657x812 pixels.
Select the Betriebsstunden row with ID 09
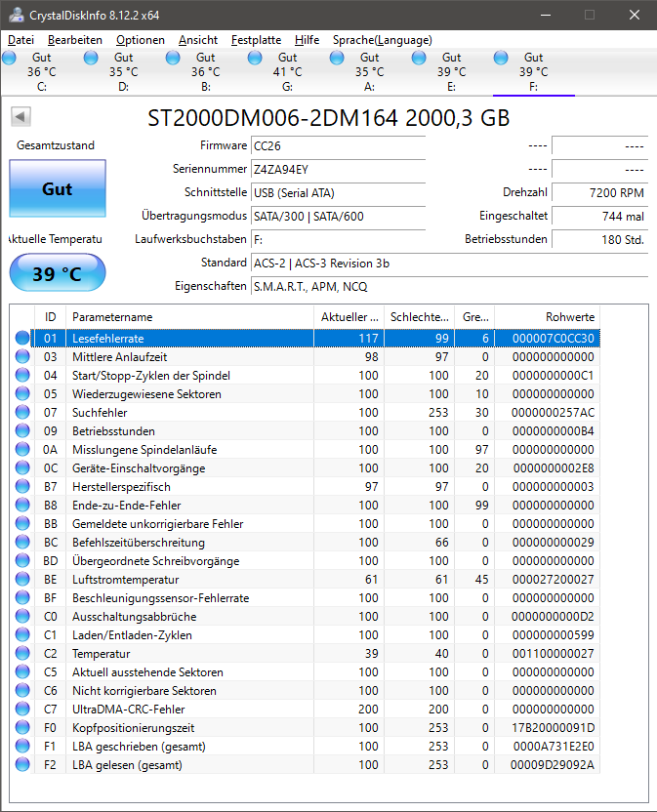(317, 430)
